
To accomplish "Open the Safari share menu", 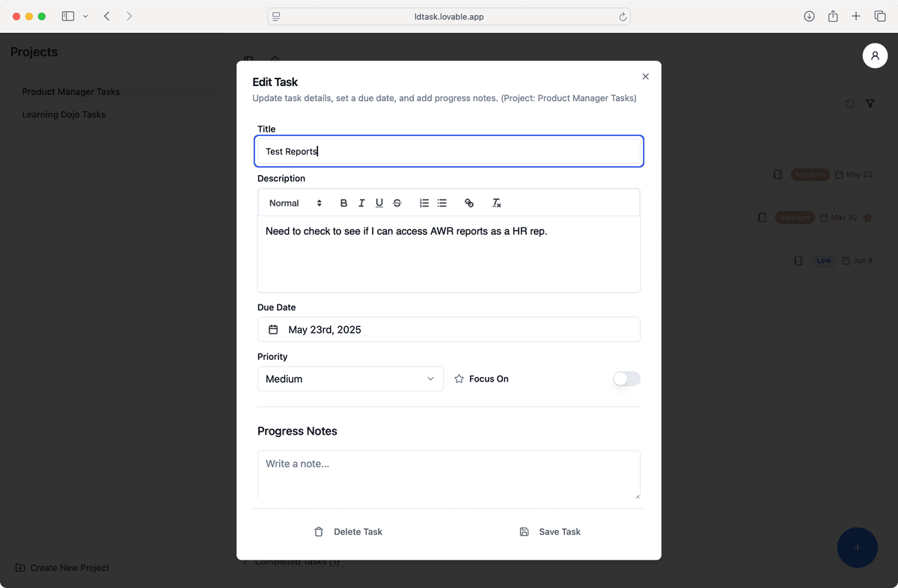I will tap(833, 16).
